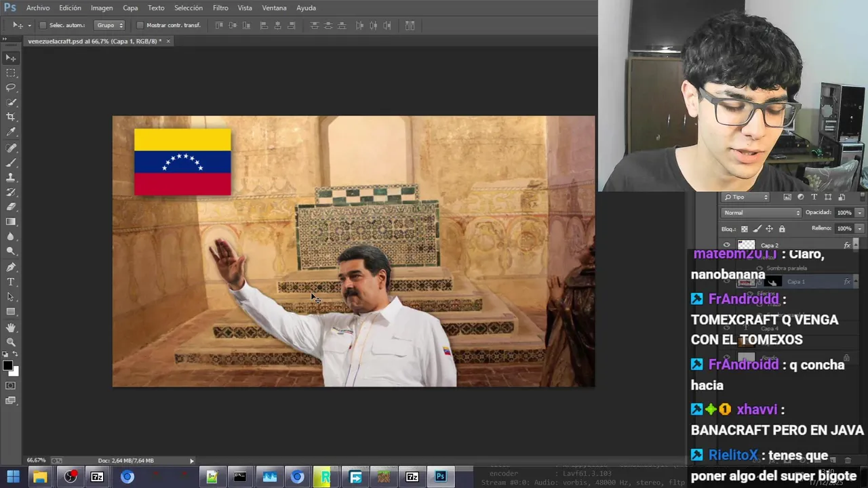Screen dimensions: 868x488
Task: Toggle lock image pixels brush icon
Action: coord(757,229)
